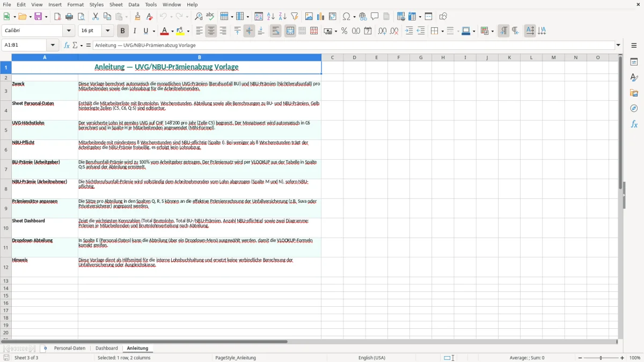Toggle Merge and Center Cells
The image size is (644, 362).
(290, 31)
